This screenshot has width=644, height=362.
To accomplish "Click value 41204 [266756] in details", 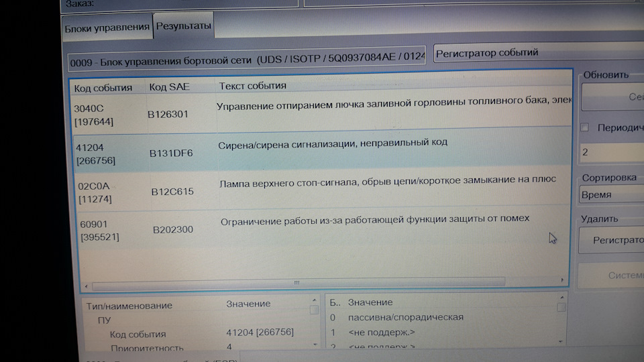I will 260,332.
